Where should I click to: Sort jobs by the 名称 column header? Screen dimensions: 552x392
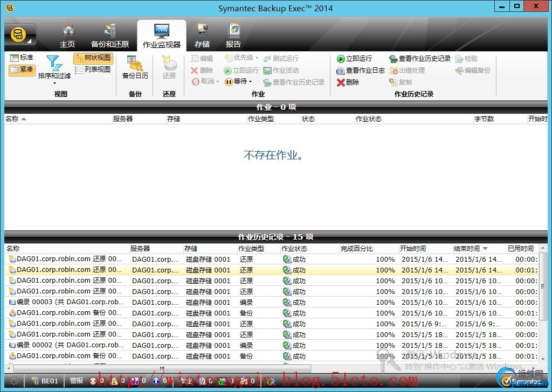click(x=58, y=119)
